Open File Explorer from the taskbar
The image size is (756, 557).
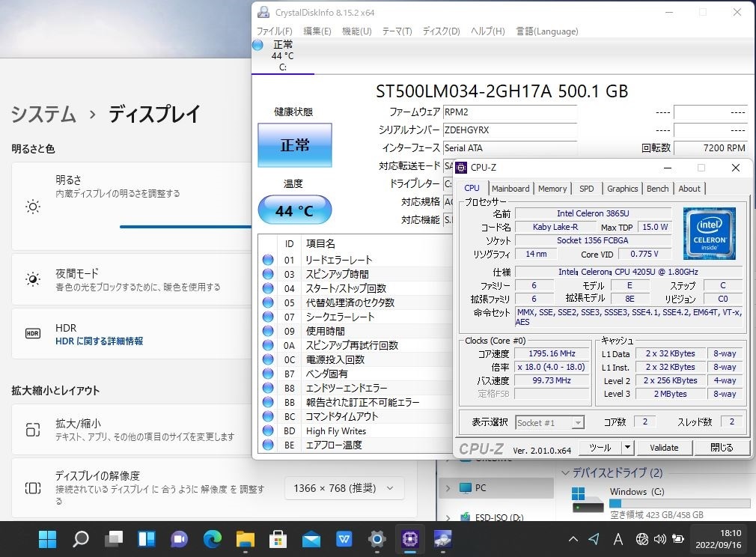246,539
